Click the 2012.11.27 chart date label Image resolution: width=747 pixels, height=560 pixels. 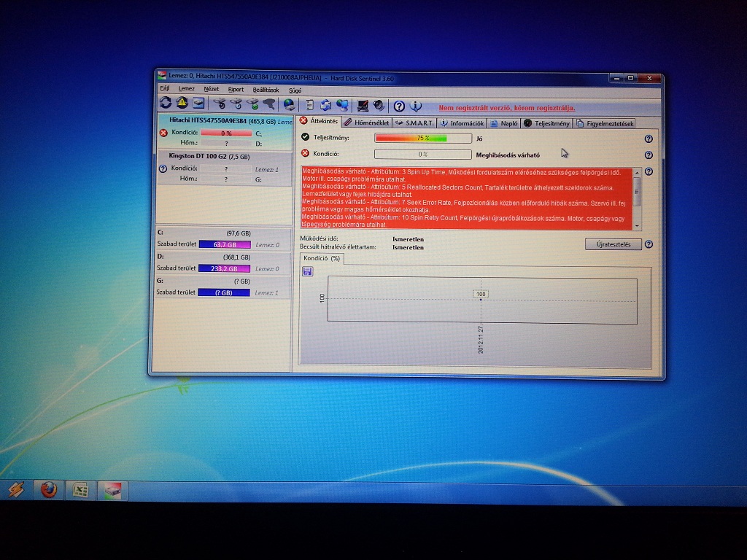point(481,340)
